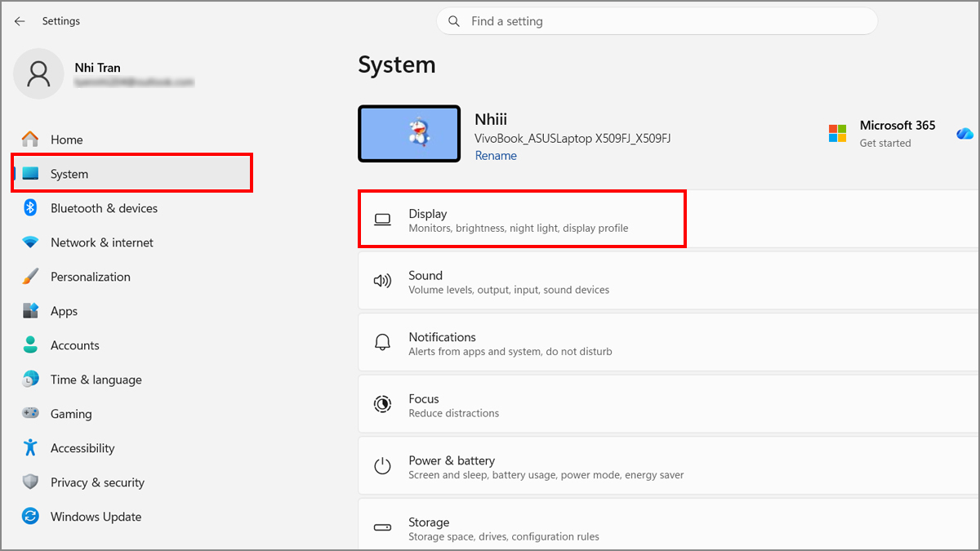Go to Time & language settings
The width and height of the screenshot is (980, 551).
tap(132, 380)
